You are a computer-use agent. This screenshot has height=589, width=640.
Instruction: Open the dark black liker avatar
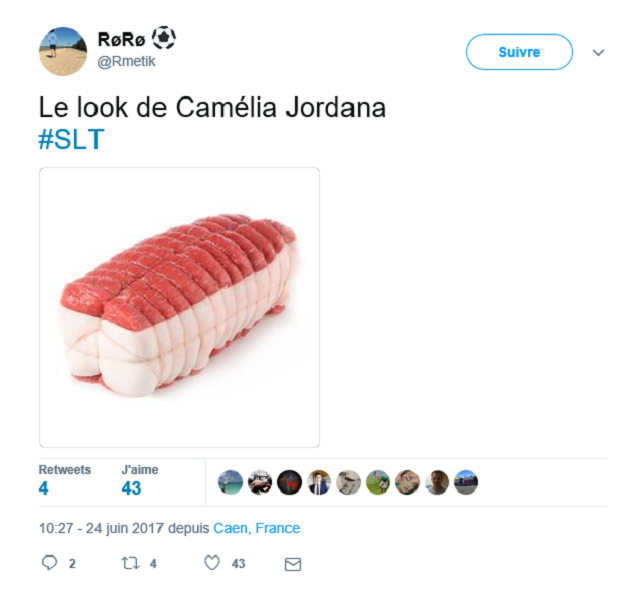coord(289,482)
